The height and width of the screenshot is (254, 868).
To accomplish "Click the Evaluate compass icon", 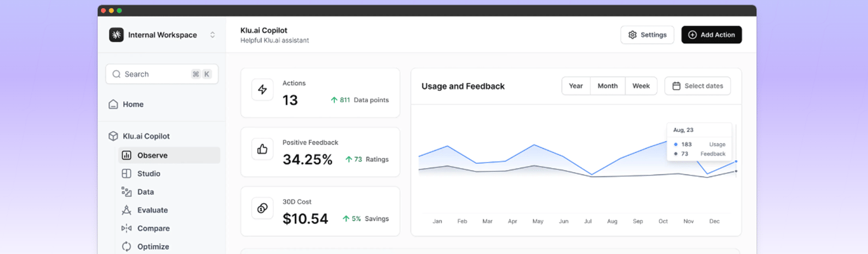I will pyautogui.click(x=126, y=210).
